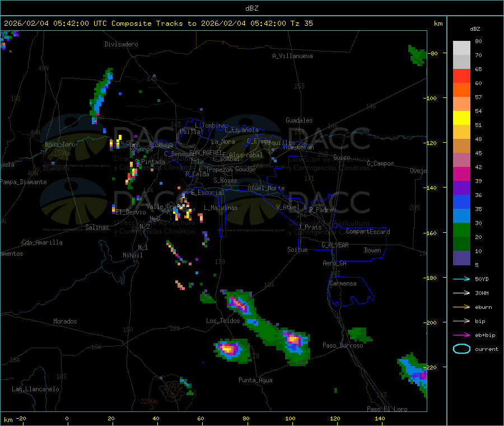Image resolution: width=504 pixels, height=426 pixels.
Task: Click the yellow timestamp header text
Action: click(x=158, y=24)
